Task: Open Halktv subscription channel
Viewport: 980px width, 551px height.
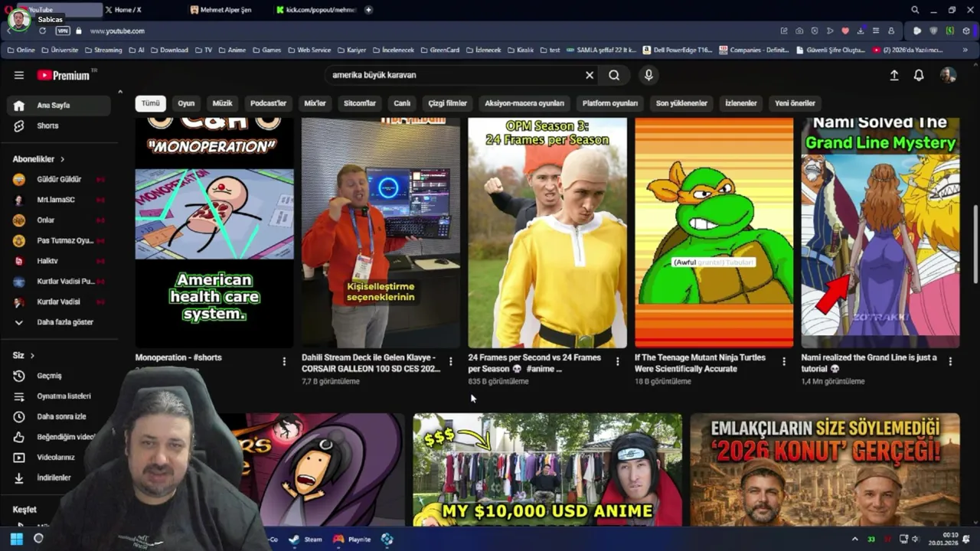Action: coord(60,261)
